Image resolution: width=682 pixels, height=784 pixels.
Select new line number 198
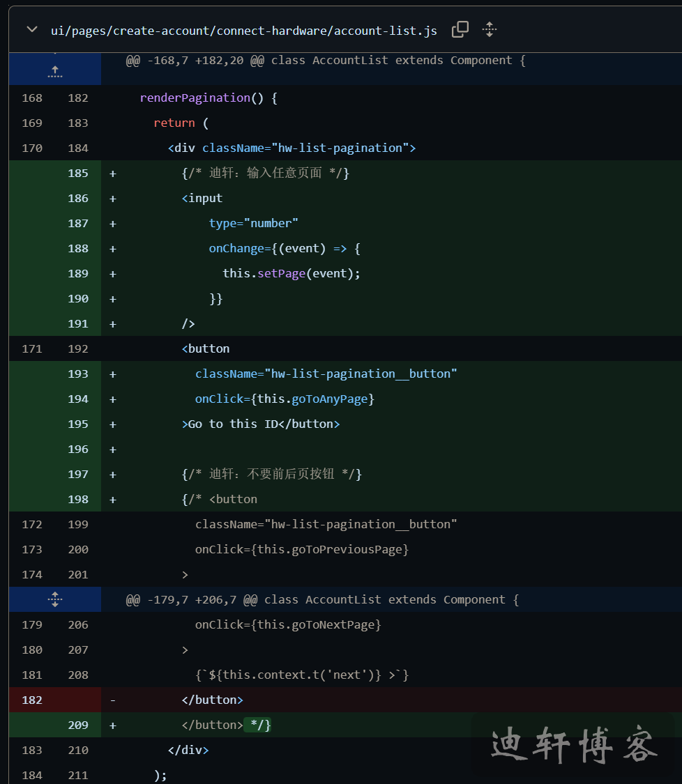[x=78, y=500]
